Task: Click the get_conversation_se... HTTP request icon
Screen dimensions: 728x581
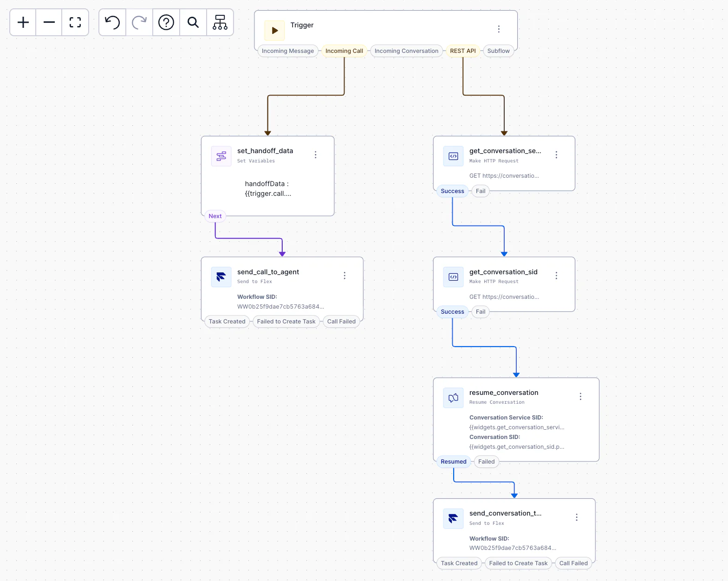Action: [x=454, y=156]
